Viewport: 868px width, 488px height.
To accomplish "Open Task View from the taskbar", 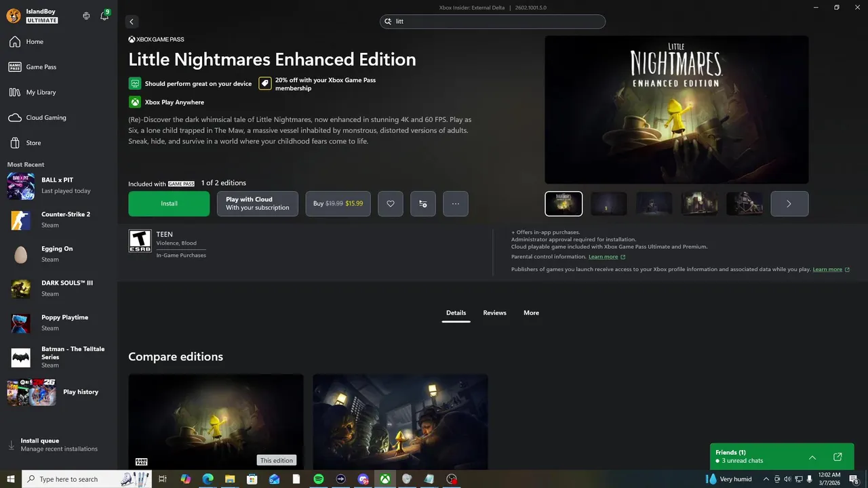I will pos(163,479).
